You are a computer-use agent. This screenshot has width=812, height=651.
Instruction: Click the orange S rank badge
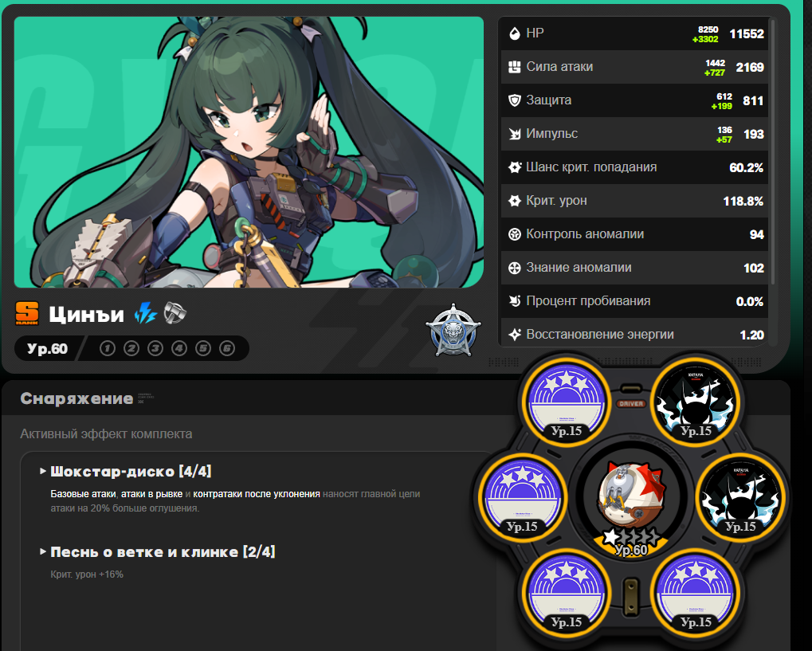tap(27, 313)
